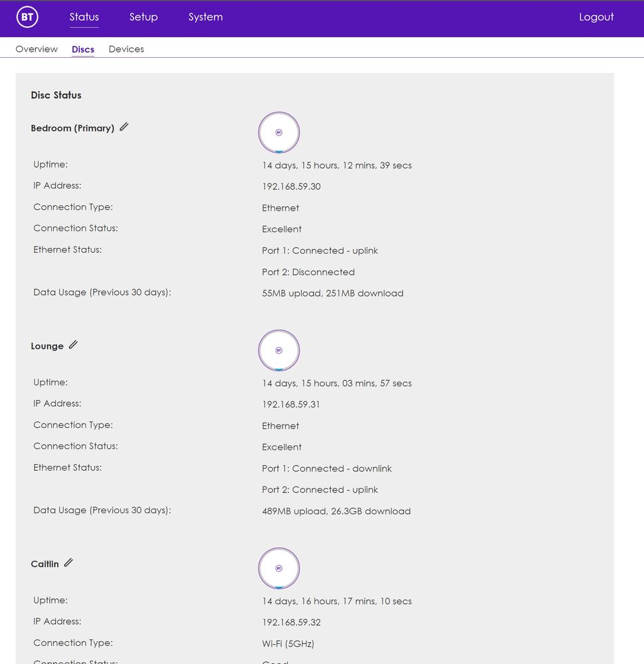Click the BT logo in header
Screen dimensions: 644x664
coord(27,18)
